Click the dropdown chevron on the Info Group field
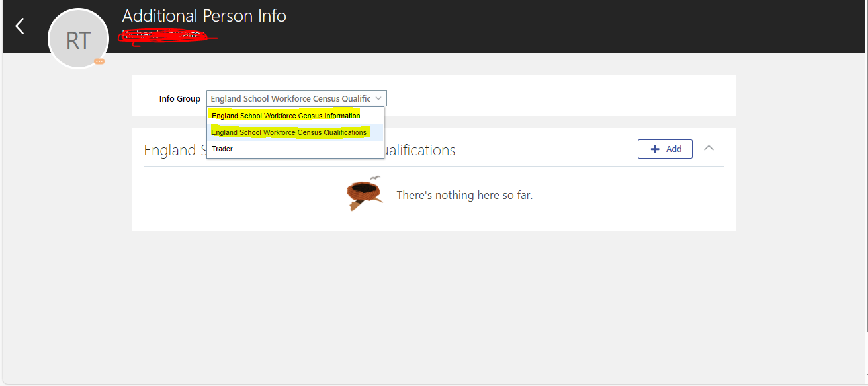This screenshot has height=386, width=868. pyautogui.click(x=378, y=98)
